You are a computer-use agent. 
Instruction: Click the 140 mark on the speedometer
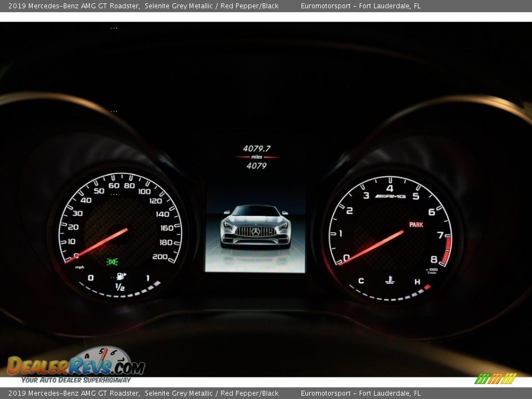click(x=162, y=214)
